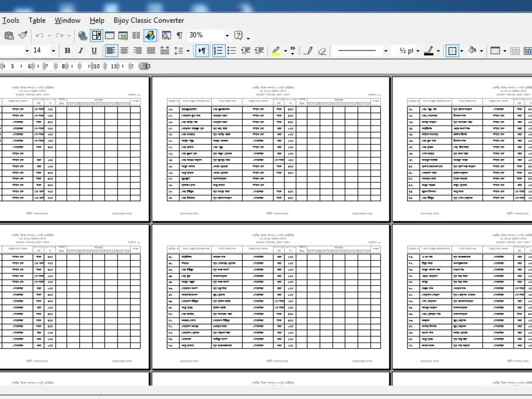
Task: Select the Draw Table pencil
Action: 308,51
